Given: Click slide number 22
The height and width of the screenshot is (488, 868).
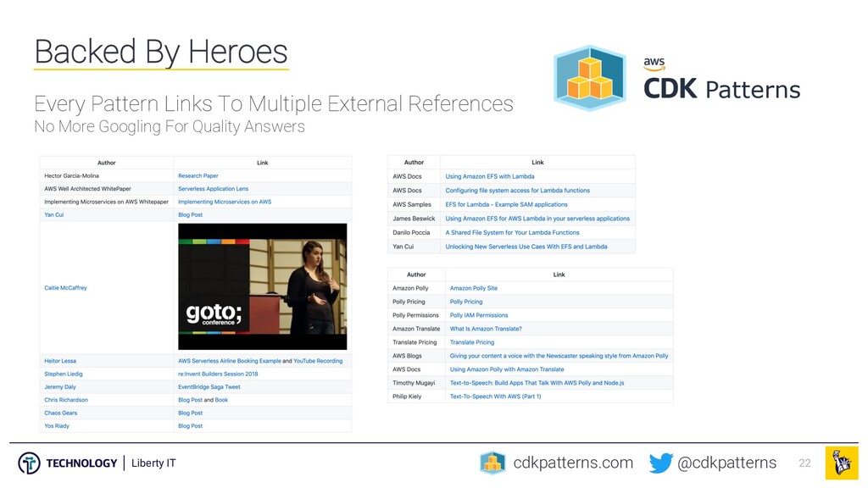Looking at the screenshot, I should 805,463.
